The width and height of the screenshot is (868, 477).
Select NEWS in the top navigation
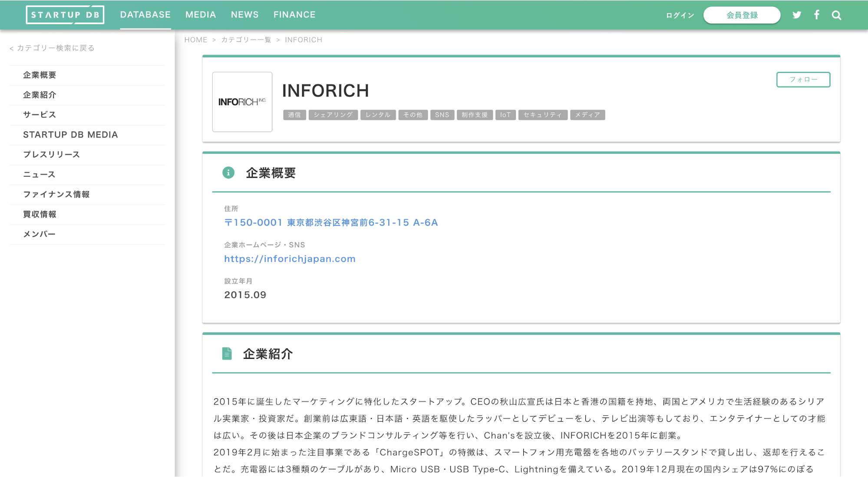pyautogui.click(x=244, y=14)
